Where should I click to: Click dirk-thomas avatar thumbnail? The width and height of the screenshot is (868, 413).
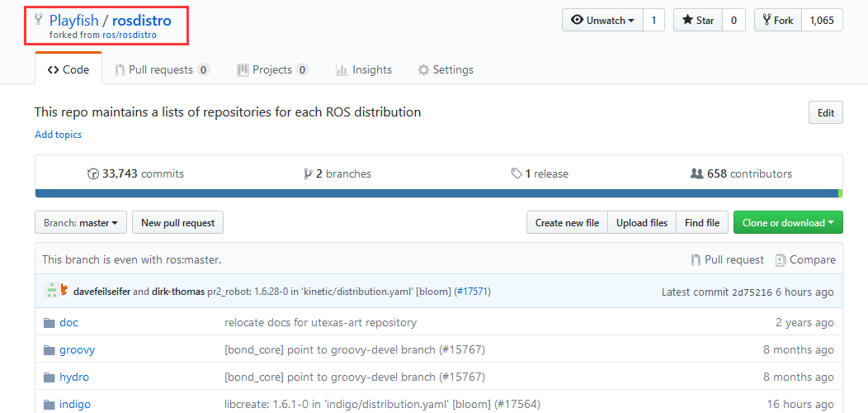pyautogui.click(x=64, y=289)
